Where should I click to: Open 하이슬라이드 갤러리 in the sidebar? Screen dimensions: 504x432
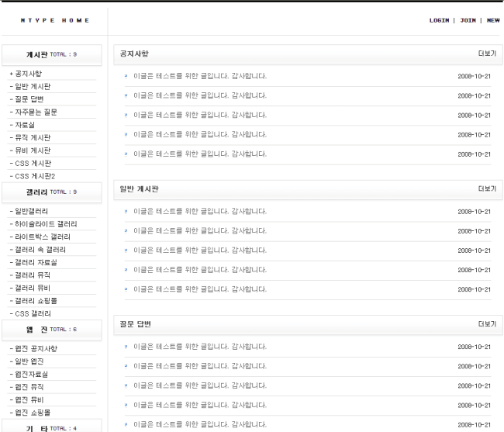pyautogui.click(x=46, y=224)
